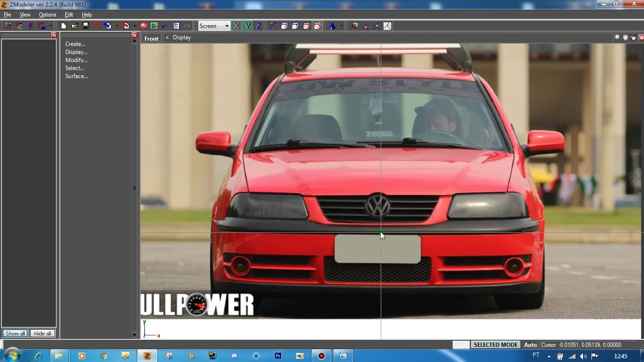Select the vertices level manipulation icon

(273, 26)
